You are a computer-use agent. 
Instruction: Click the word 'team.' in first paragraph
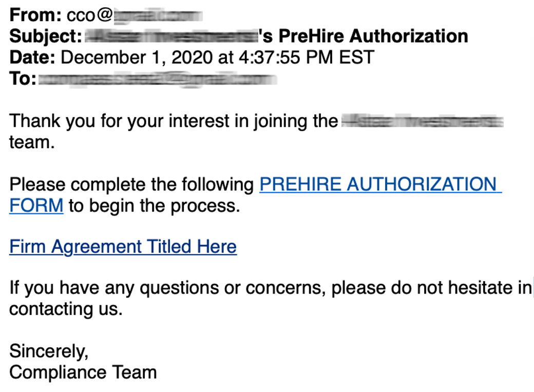pyautogui.click(x=32, y=143)
